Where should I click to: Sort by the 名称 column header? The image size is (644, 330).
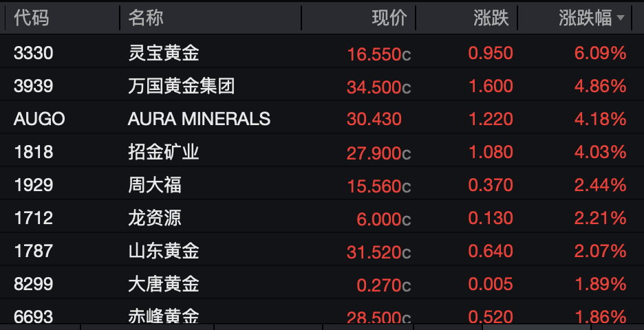pyautogui.click(x=146, y=18)
